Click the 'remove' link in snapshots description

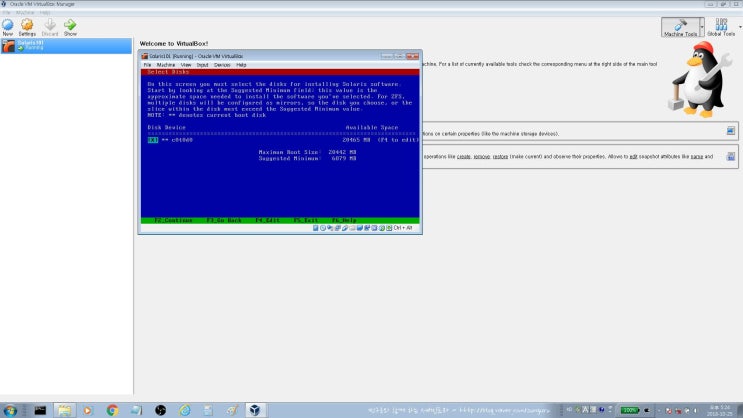(x=481, y=156)
